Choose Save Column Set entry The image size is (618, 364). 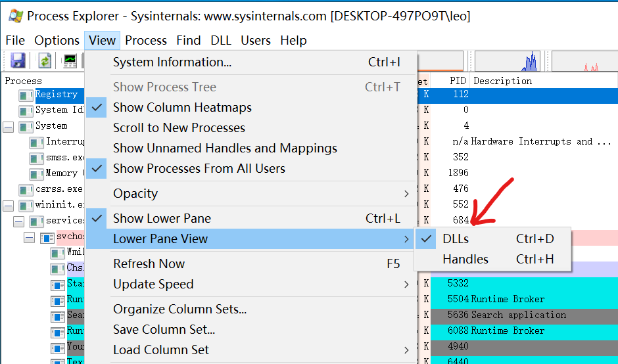click(x=251, y=329)
